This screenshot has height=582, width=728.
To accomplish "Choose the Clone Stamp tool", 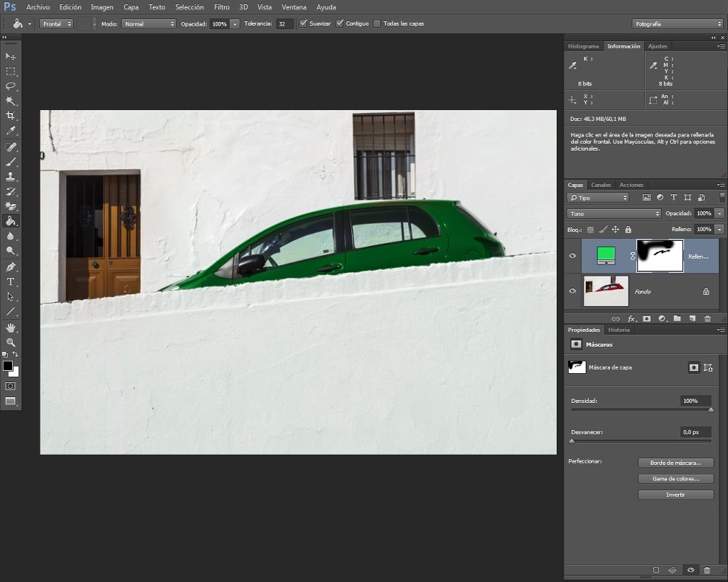I will click(x=10, y=176).
